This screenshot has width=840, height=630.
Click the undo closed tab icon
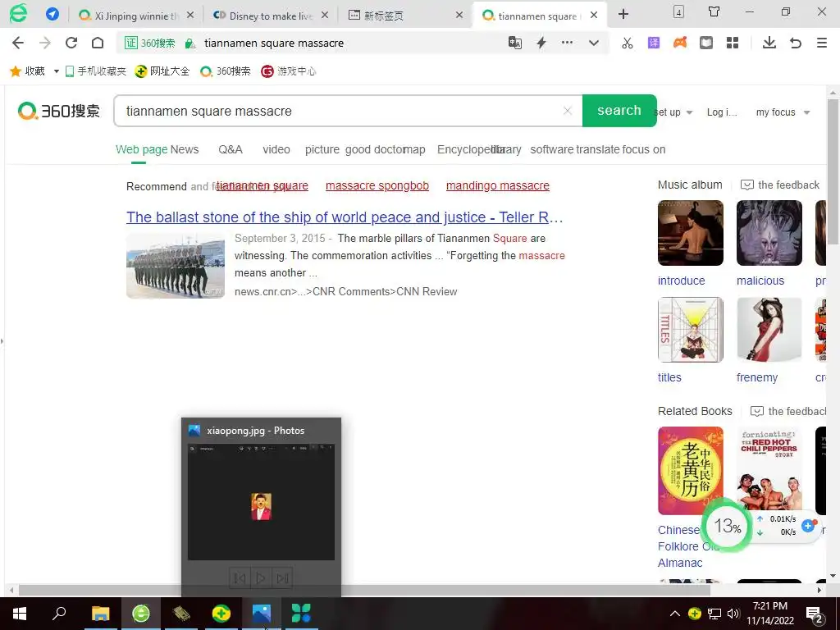(796, 43)
